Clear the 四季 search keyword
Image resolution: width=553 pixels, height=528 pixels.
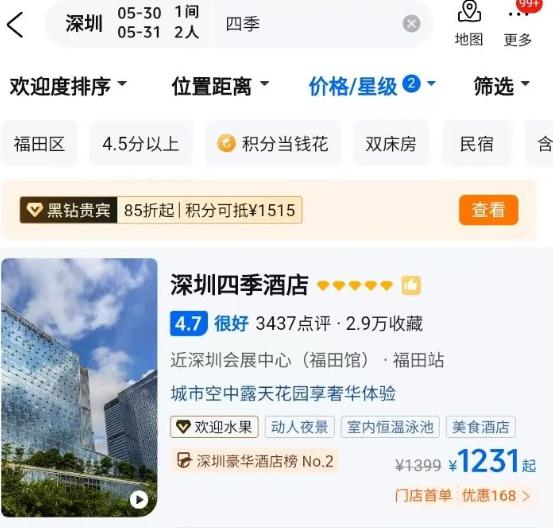click(411, 24)
